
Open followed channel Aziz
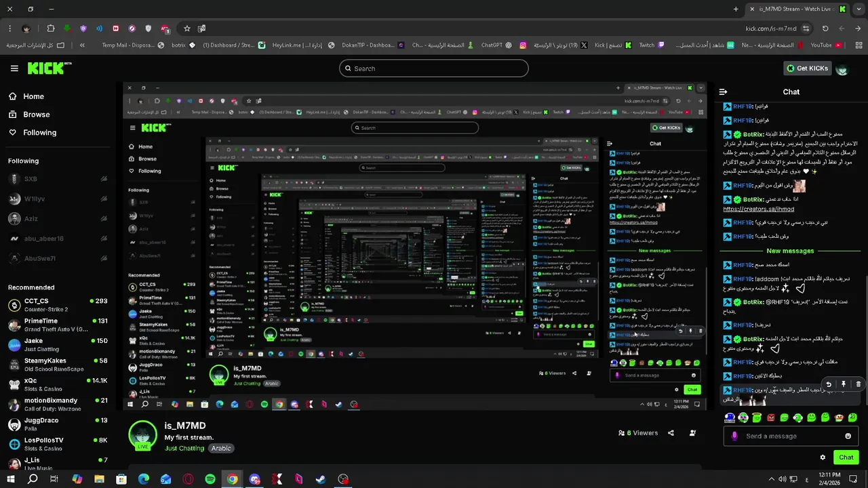click(58, 219)
